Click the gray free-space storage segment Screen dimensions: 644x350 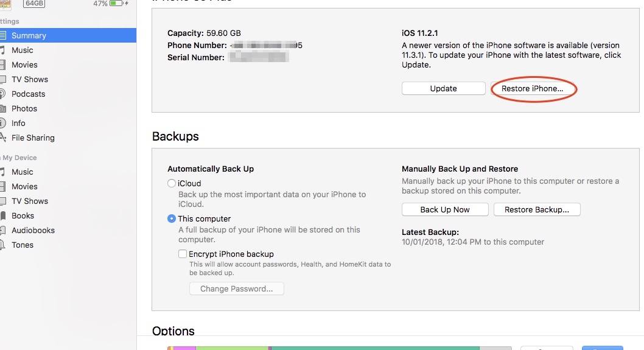coord(495,348)
